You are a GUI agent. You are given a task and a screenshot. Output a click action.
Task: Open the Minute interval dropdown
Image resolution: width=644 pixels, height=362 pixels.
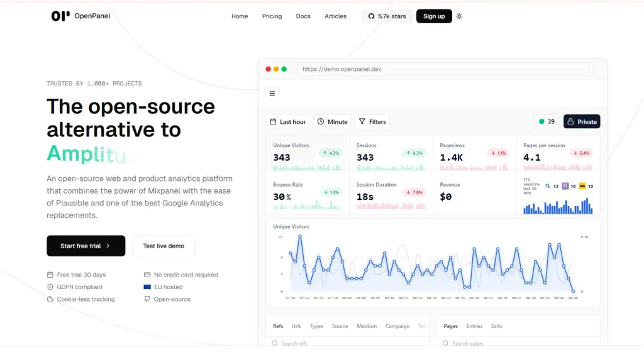[332, 122]
